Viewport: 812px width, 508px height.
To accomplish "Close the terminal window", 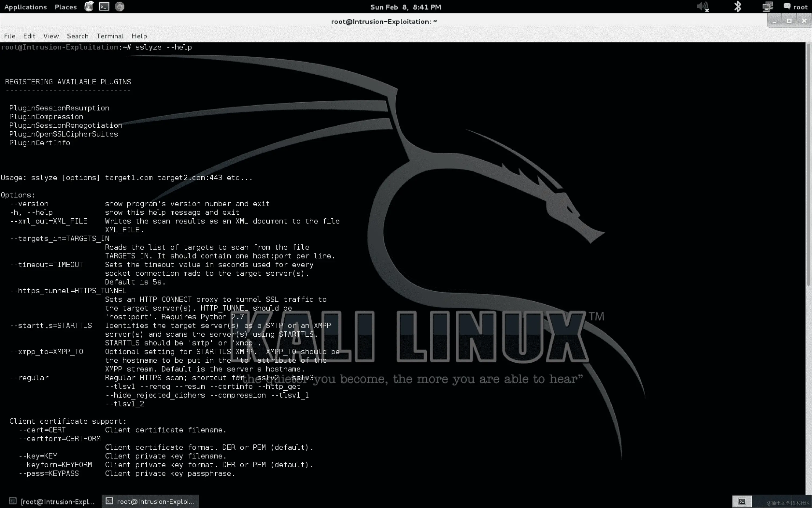I will [x=804, y=21].
